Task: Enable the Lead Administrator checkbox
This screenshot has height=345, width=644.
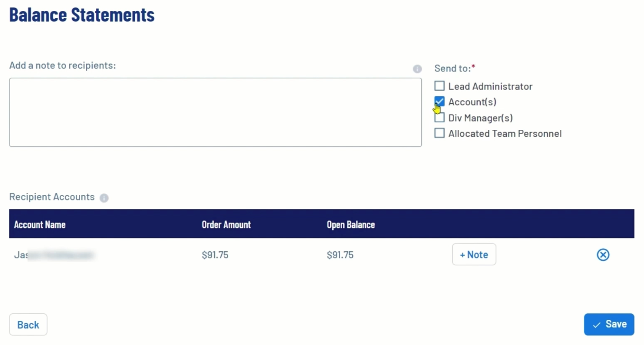Action: [x=439, y=86]
